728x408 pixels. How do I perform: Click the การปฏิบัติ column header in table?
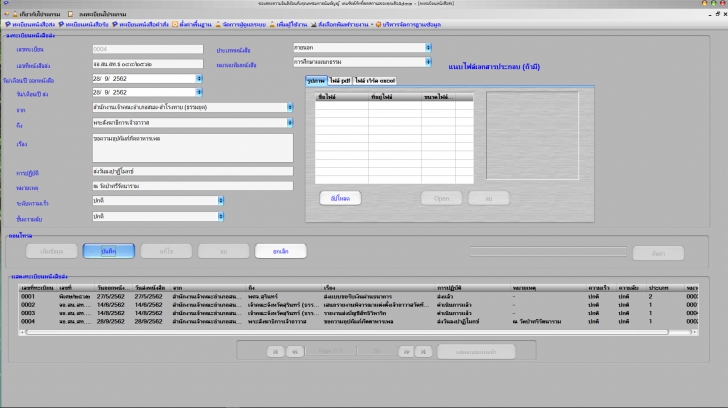[x=473, y=288]
